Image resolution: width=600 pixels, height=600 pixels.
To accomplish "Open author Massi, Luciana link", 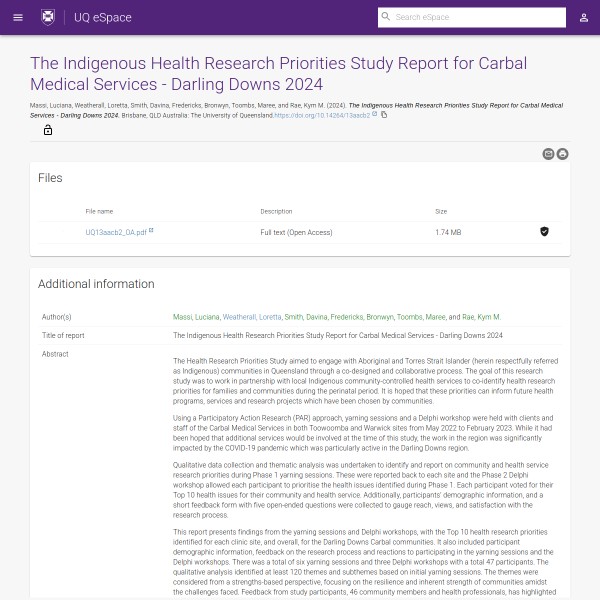I will pyautogui.click(x=196, y=317).
